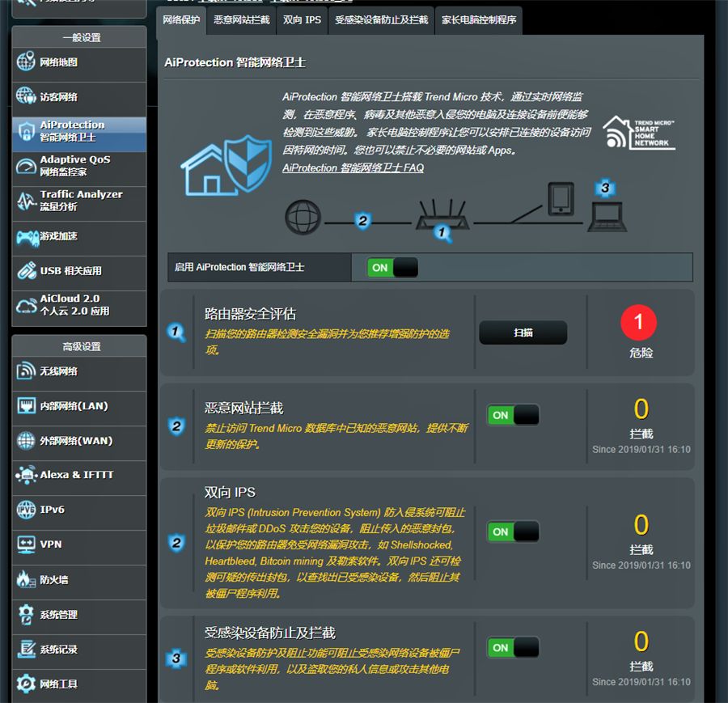Click the laptop icon in network diagram
This screenshot has height=703, width=728.
coord(607,218)
